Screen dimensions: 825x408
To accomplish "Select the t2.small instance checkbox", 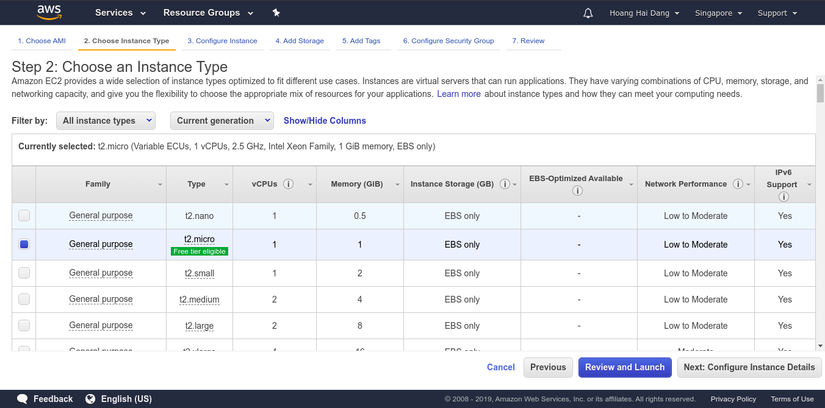I will tap(24, 273).
